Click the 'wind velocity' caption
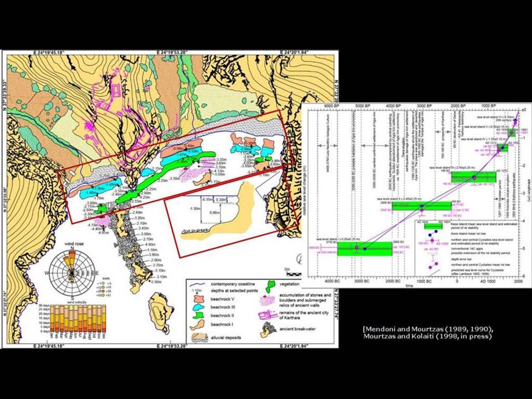Image resolution: width=532 pixels, height=399 pixels. (x=78, y=301)
